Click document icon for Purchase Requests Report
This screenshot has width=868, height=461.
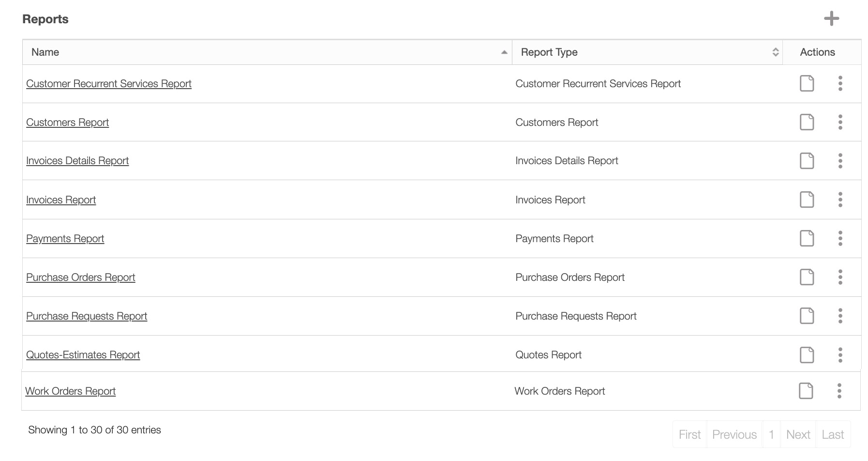coord(807,316)
